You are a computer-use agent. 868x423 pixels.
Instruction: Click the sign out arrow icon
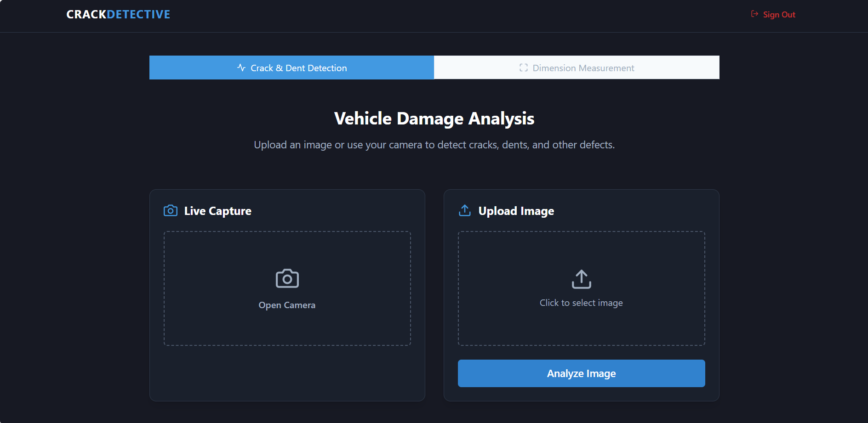pos(754,14)
